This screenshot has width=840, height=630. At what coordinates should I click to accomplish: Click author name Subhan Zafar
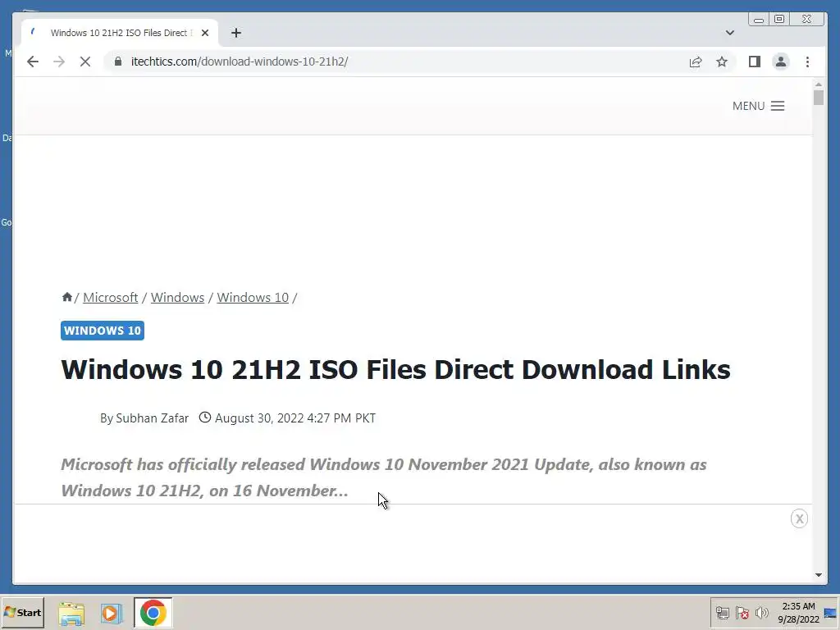[152, 418]
